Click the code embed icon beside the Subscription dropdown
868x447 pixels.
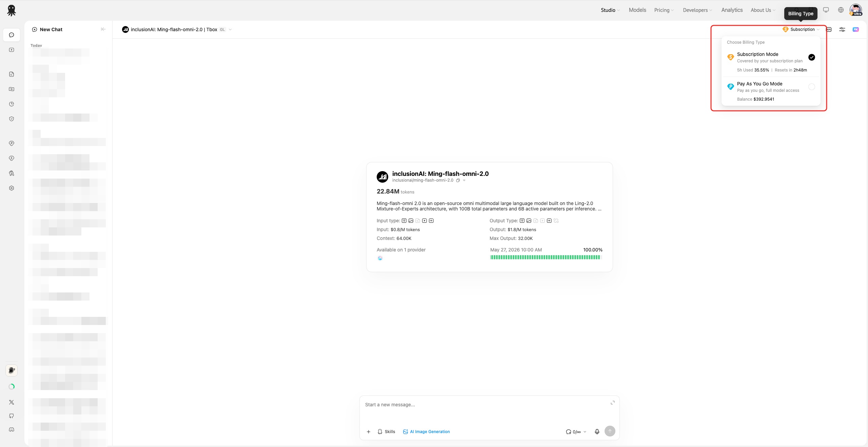click(x=829, y=29)
